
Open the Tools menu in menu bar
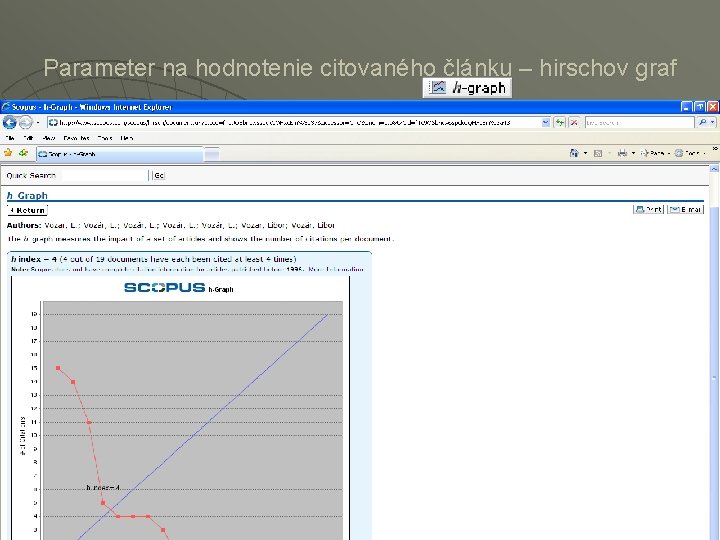[x=105, y=138]
